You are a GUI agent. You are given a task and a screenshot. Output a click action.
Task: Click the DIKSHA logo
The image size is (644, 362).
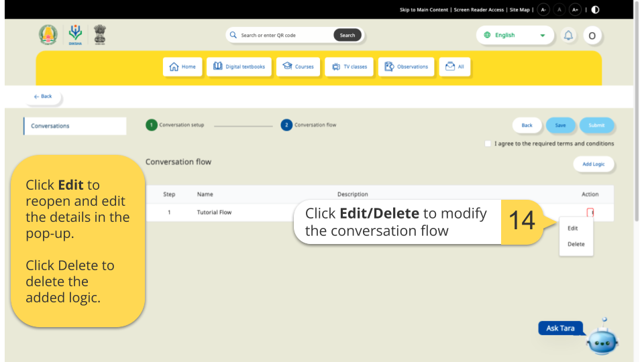[x=74, y=35]
